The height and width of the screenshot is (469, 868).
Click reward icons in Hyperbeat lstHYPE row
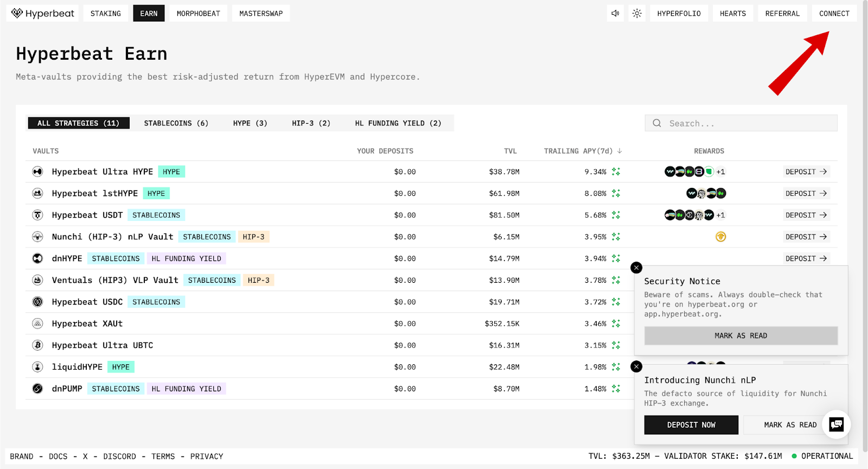(706, 193)
